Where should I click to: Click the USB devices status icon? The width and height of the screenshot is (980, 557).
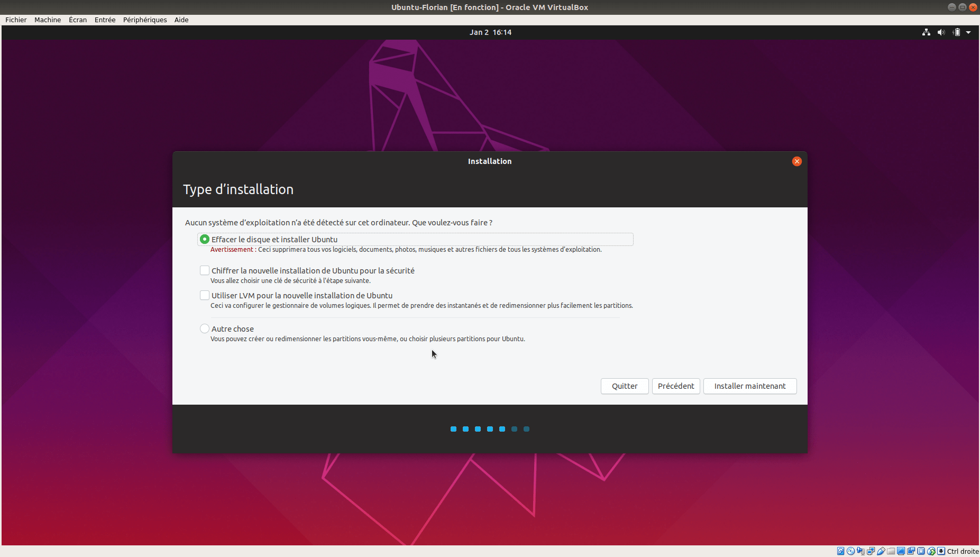click(881, 551)
